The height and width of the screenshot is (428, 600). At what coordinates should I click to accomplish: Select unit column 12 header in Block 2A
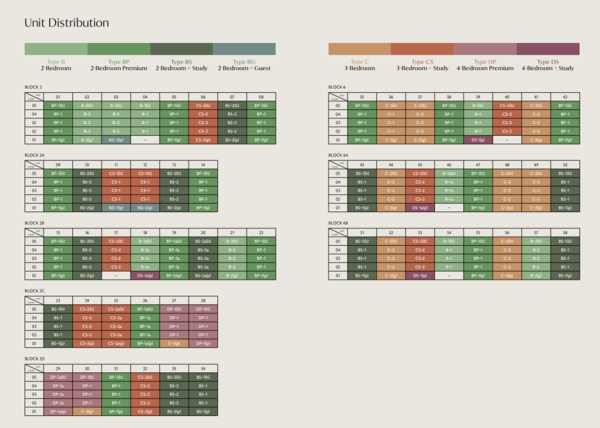(145, 164)
